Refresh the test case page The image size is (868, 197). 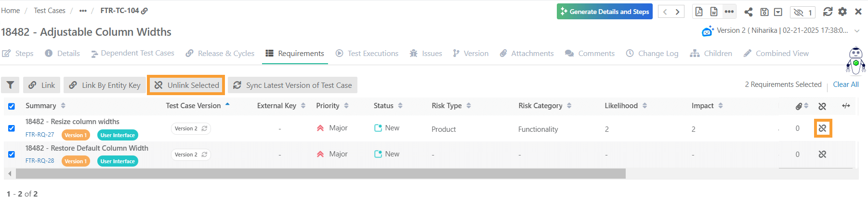pyautogui.click(x=828, y=12)
